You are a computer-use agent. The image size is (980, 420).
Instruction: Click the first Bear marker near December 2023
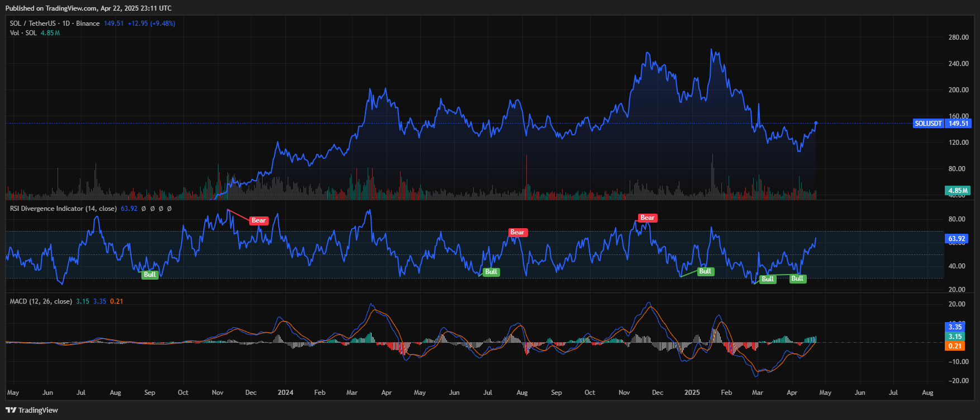pyautogui.click(x=259, y=220)
